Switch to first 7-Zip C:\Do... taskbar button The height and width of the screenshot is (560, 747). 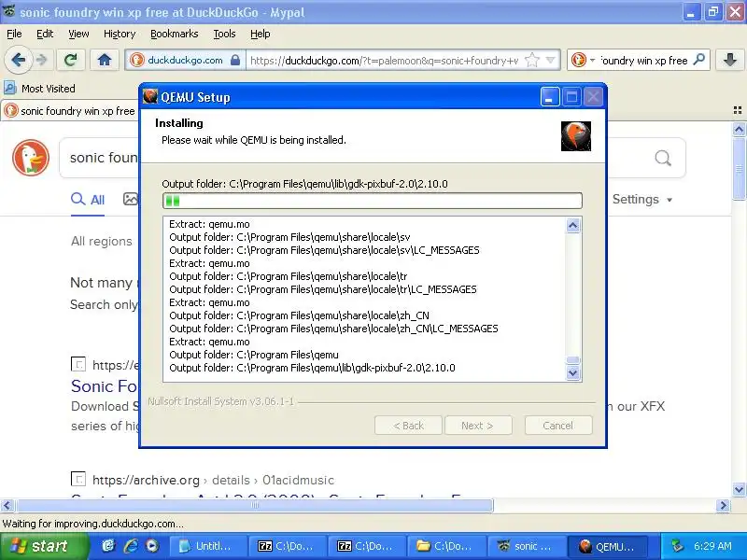pyautogui.click(x=288, y=546)
